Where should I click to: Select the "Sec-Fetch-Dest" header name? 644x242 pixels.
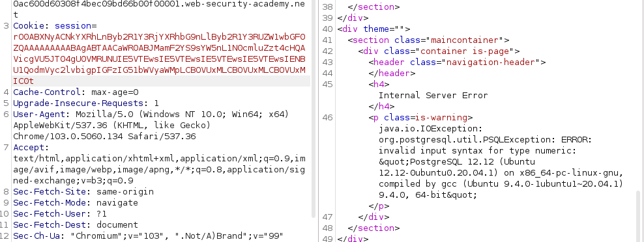click(x=50, y=225)
